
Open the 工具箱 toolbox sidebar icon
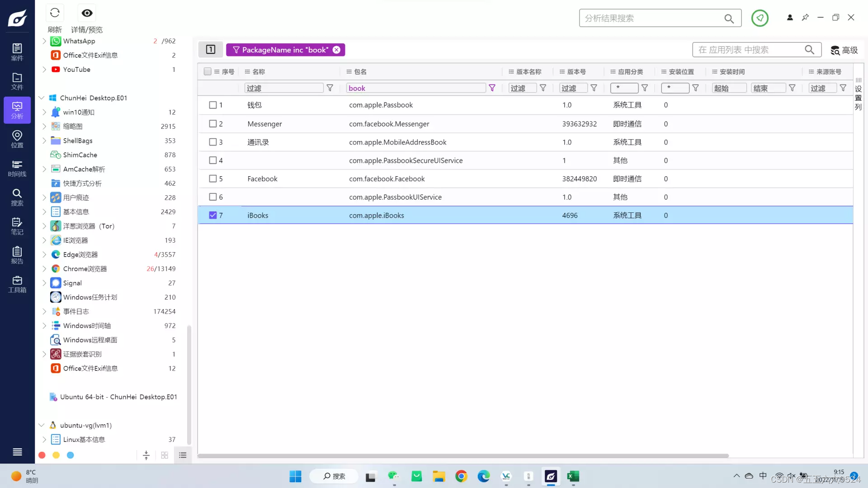[x=17, y=284]
